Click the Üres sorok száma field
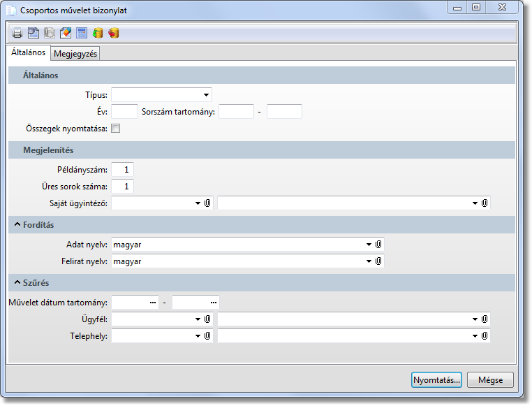This screenshot has width=532, height=406. click(122, 186)
